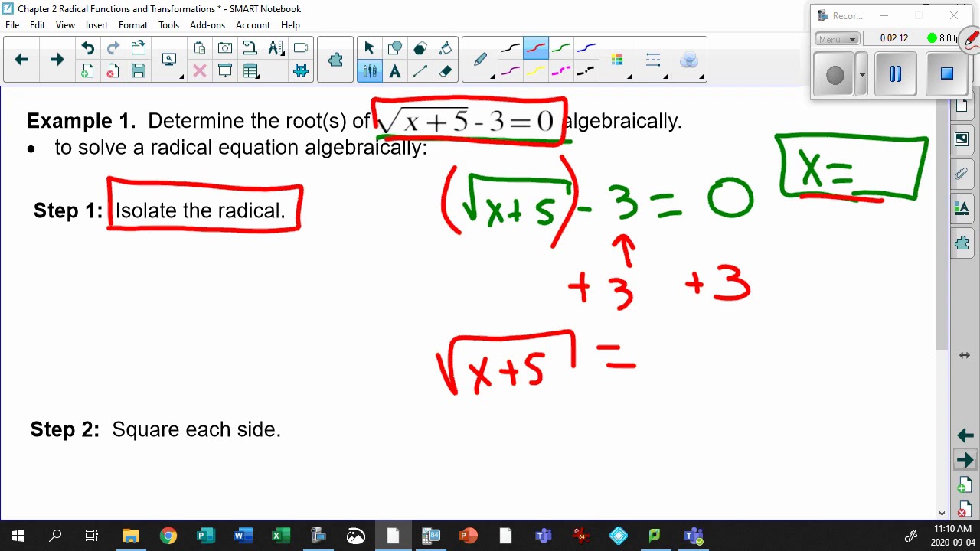Viewport: 980px width, 551px height.
Task: Select the black pen style
Action: click(510, 48)
